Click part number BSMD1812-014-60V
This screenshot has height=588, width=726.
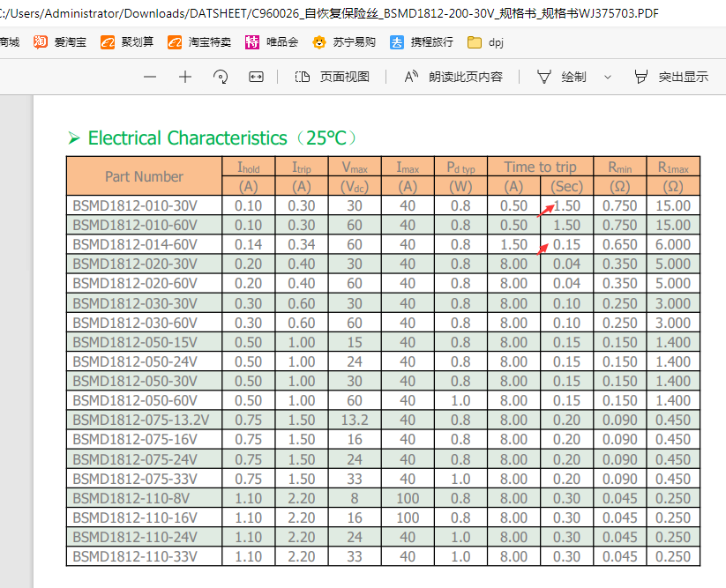click(135, 244)
